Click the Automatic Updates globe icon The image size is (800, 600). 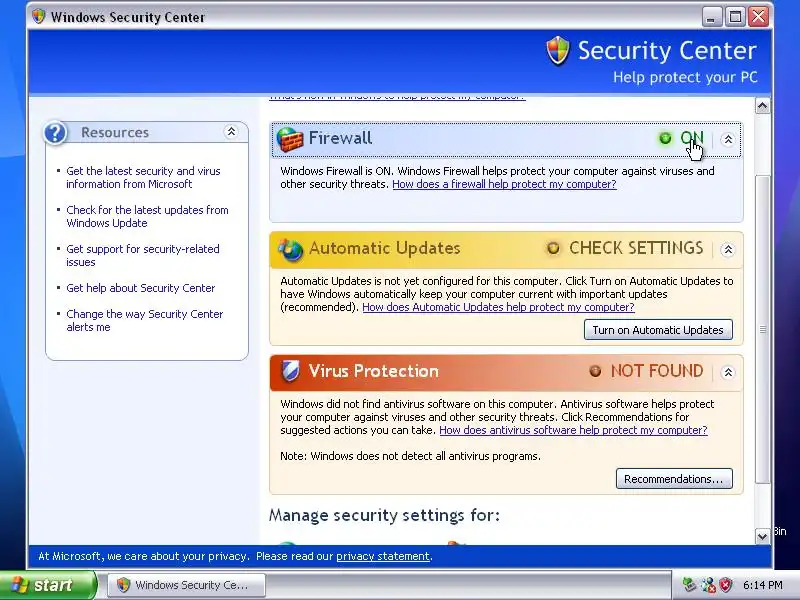click(x=290, y=249)
